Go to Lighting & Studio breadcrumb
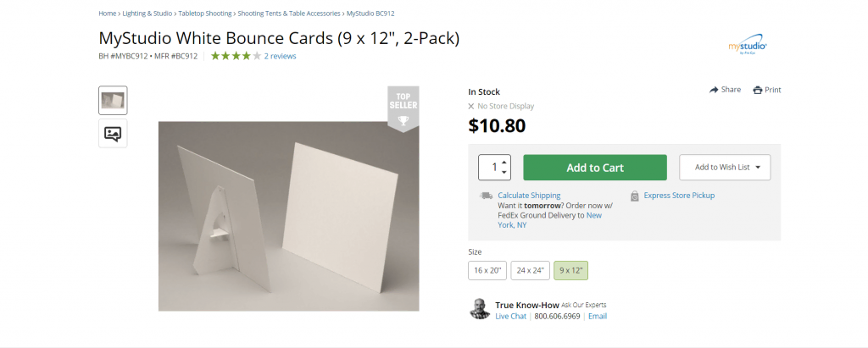The width and height of the screenshot is (868, 348). pyautogui.click(x=148, y=14)
